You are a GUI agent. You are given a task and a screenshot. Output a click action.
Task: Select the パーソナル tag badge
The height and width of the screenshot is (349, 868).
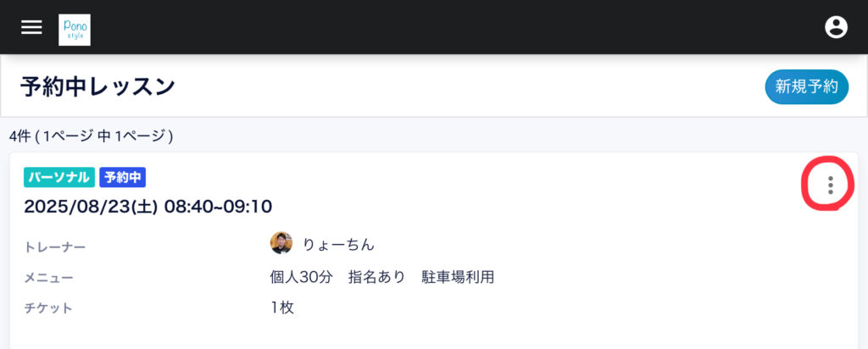pos(59,177)
